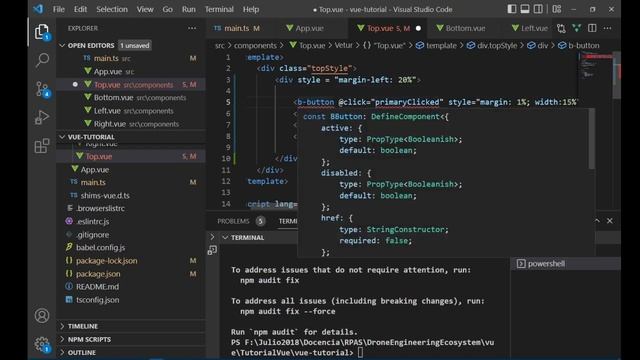Screen dimensions: 640x360
Task: Open the Help menu
Action: pyautogui.click(x=251, y=9)
